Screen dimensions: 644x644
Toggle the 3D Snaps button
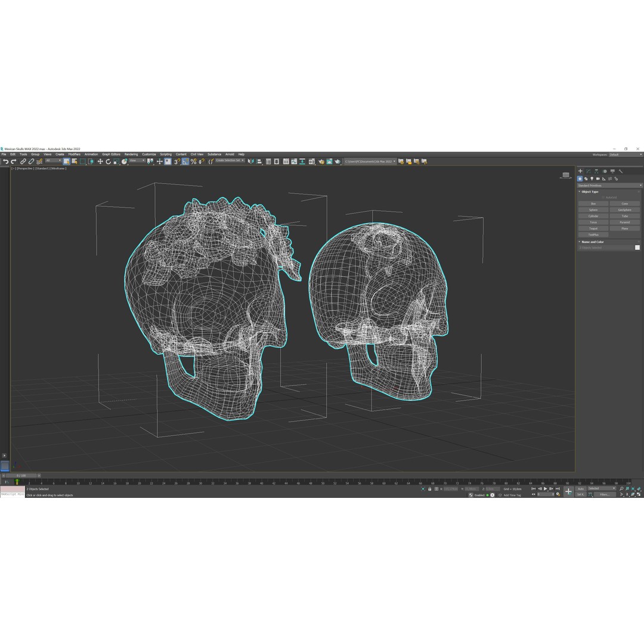pyautogui.click(x=177, y=162)
